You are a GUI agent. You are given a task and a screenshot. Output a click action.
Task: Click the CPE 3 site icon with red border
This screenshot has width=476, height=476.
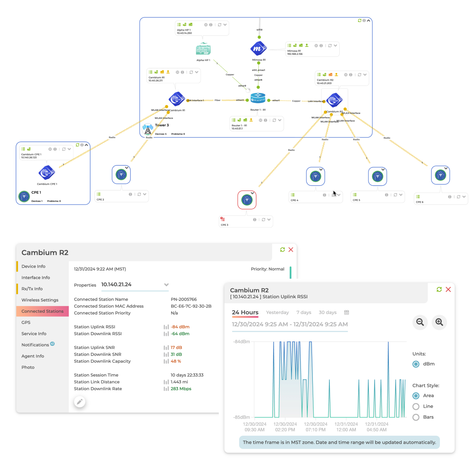click(247, 200)
